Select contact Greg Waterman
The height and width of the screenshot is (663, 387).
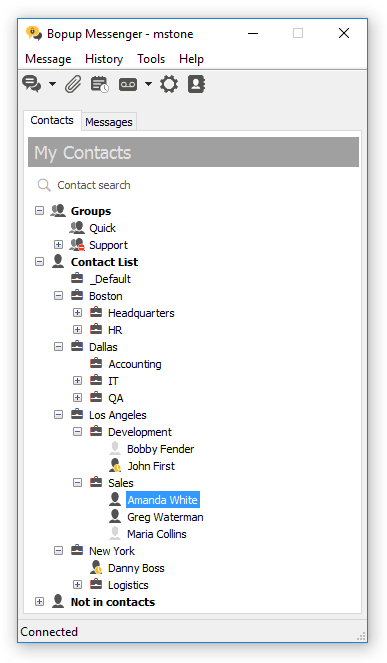pyautogui.click(x=165, y=517)
